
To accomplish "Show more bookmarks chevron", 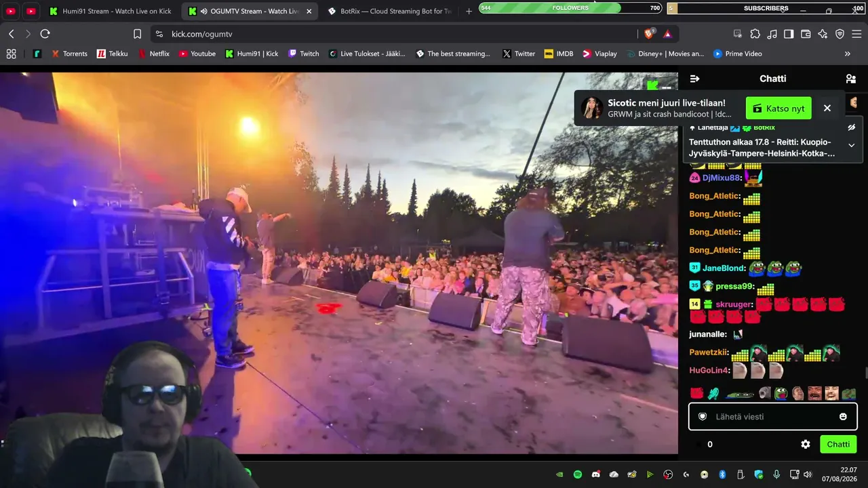I will pyautogui.click(x=847, y=54).
